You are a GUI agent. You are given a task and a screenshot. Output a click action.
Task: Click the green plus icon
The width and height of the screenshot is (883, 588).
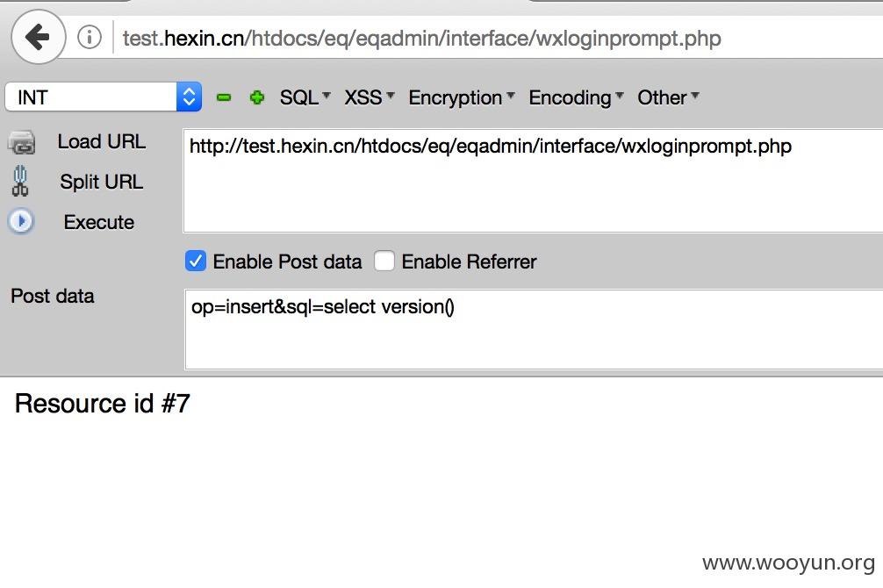(x=257, y=97)
